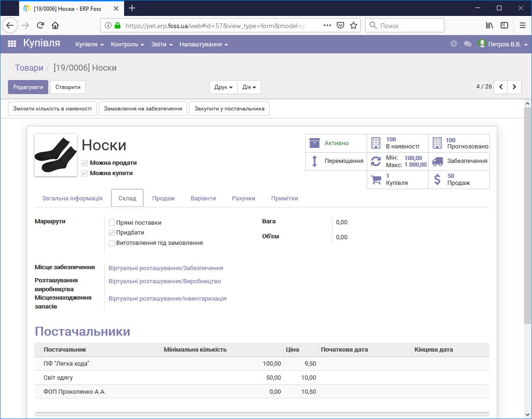The width and height of the screenshot is (532, 419).
Task: Expand Купівля dropdown menu
Action: [x=89, y=44]
